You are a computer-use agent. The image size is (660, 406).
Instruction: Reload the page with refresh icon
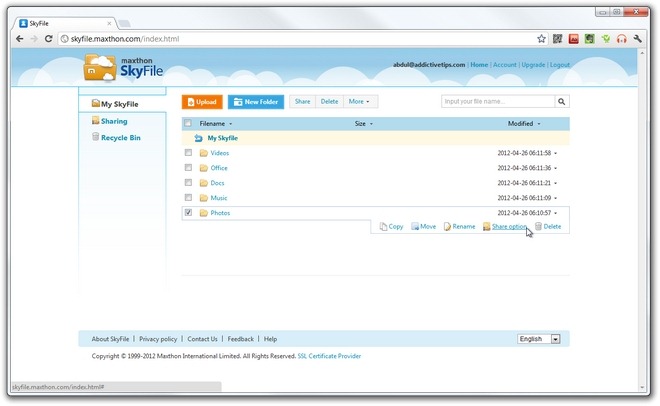[48, 39]
